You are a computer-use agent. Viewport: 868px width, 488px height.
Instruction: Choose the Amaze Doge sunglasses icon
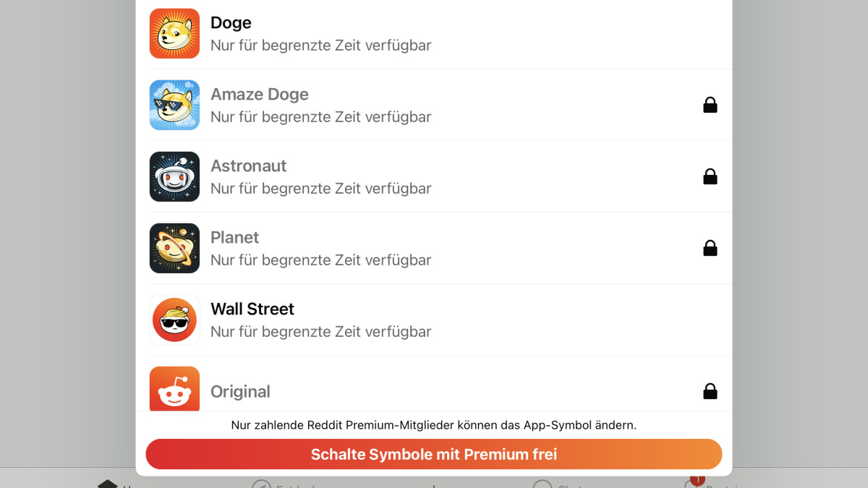pos(174,105)
